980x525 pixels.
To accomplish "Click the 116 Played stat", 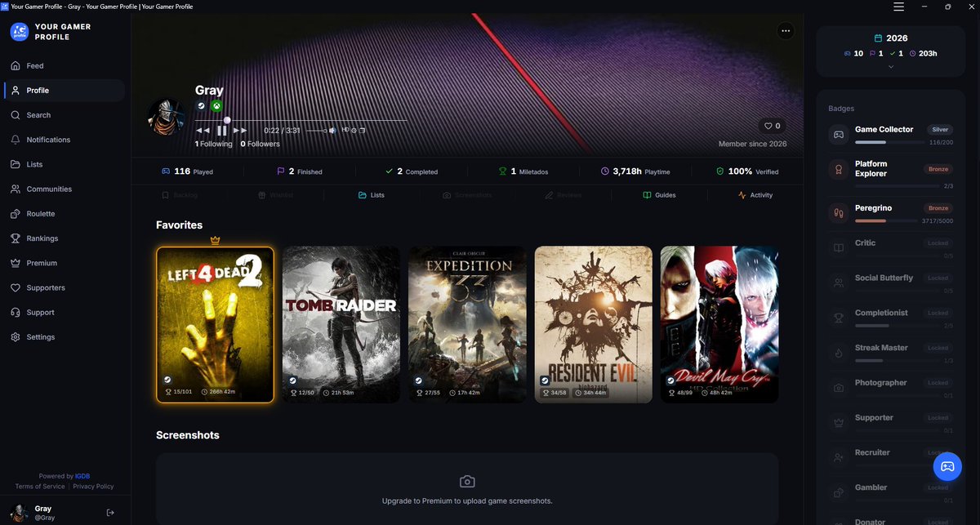I will 187,171.
